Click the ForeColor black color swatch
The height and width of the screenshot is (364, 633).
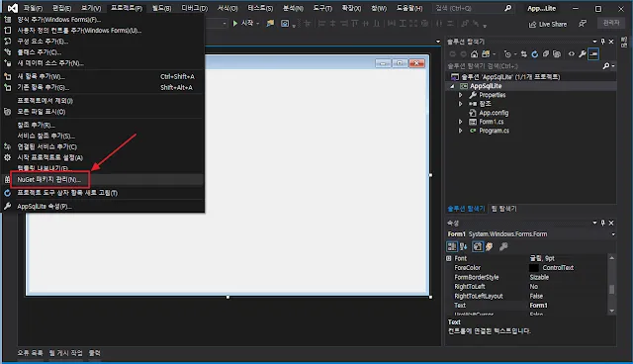tap(534, 268)
